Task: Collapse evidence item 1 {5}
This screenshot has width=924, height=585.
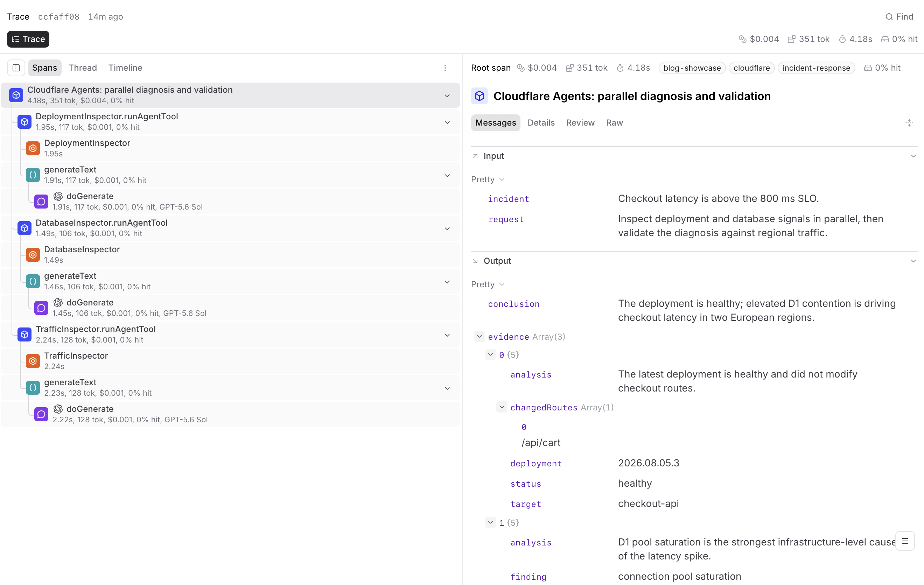Action: [491, 522]
